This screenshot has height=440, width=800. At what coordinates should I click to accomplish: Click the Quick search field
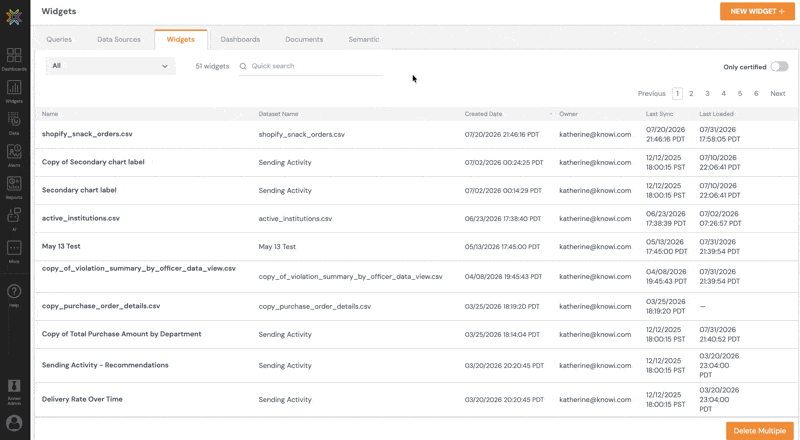(311, 66)
